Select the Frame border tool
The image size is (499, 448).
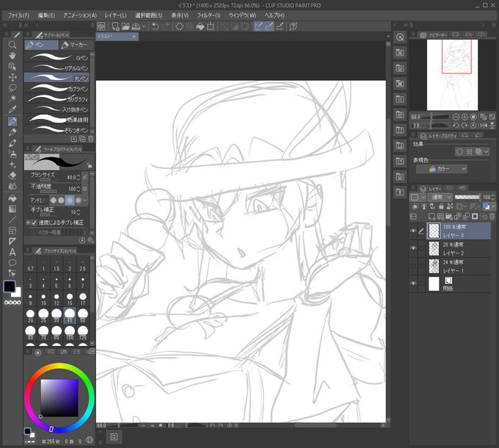click(12, 231)
